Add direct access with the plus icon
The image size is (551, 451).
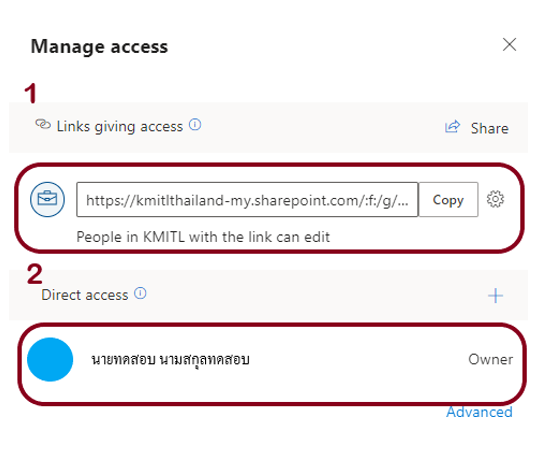coord(495,296)
